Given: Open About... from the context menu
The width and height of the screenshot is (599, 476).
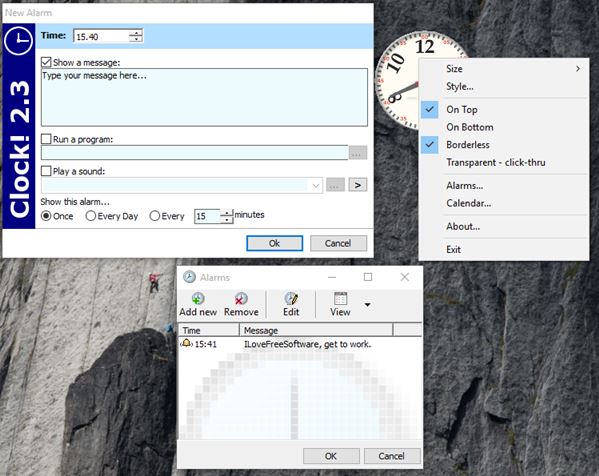Looking at the screenshot, I should click(x=504, y=227).
